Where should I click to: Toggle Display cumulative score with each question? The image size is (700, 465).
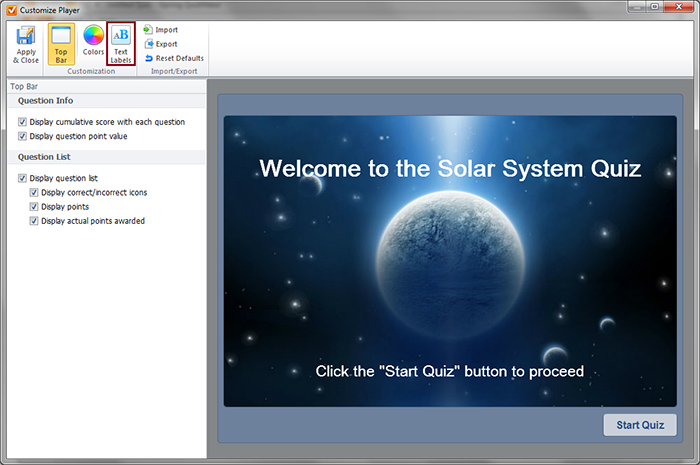pos(22,122)
